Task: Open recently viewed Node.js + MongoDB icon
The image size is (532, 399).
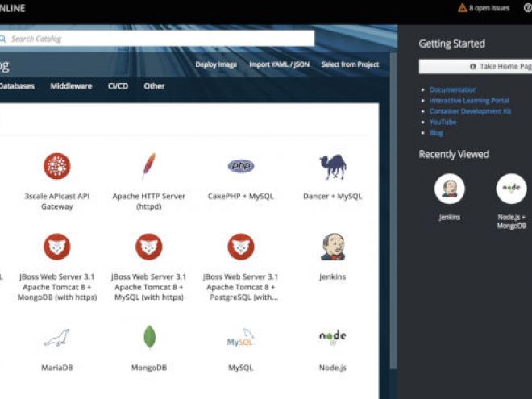Action: click(511, 189)
